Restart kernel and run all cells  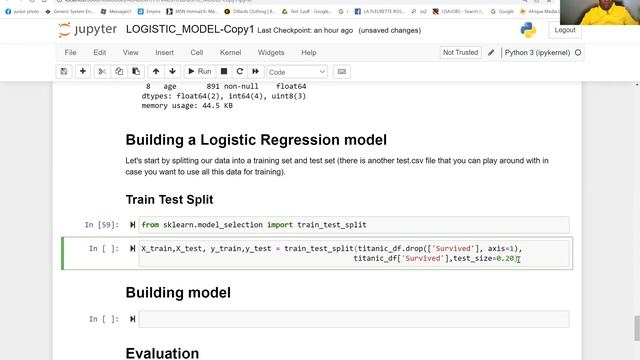tap(256, 71)
